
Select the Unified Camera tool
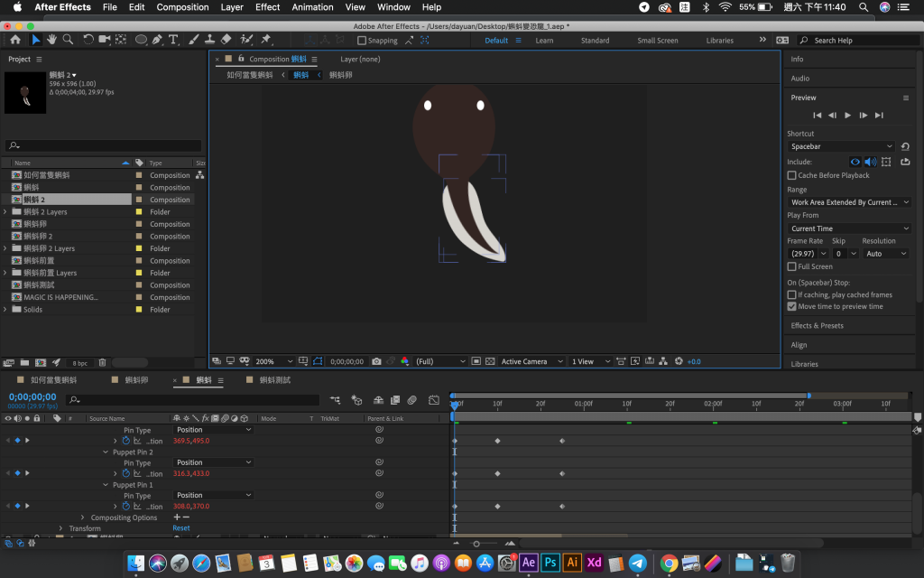coord(105,40)
